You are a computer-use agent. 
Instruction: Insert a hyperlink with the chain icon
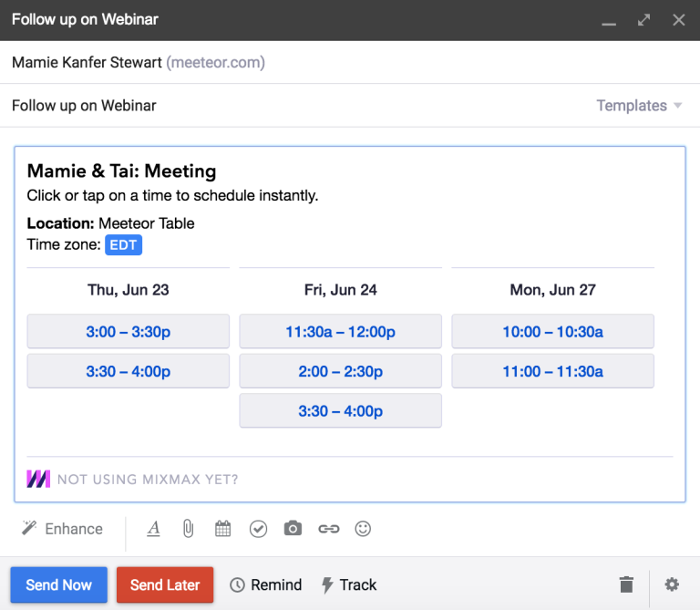328,529
